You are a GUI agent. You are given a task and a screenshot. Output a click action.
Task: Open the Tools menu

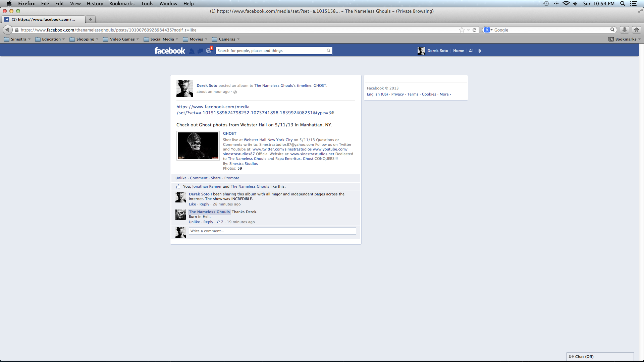tap(147, 4)
